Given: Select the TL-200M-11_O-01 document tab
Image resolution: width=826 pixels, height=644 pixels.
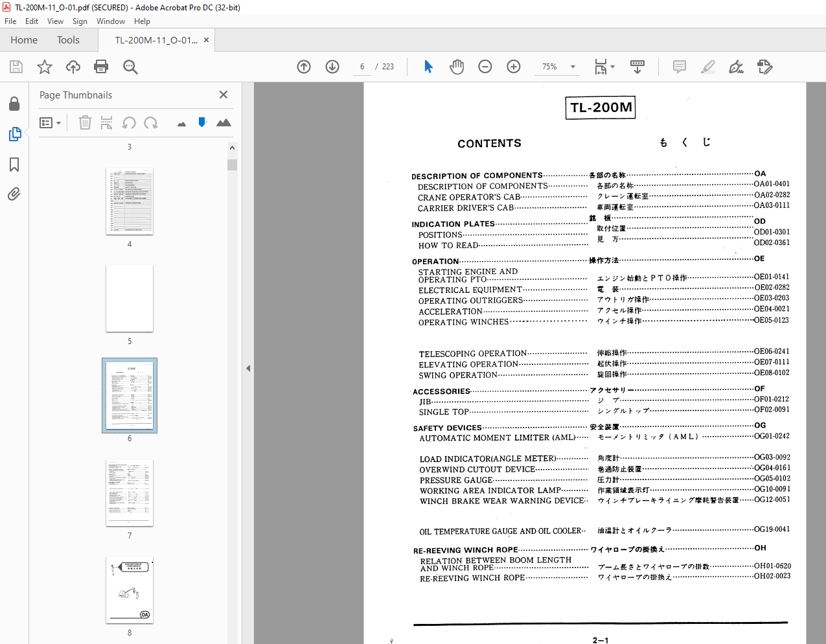Looking at the screenshot, I should pos(155,40).
